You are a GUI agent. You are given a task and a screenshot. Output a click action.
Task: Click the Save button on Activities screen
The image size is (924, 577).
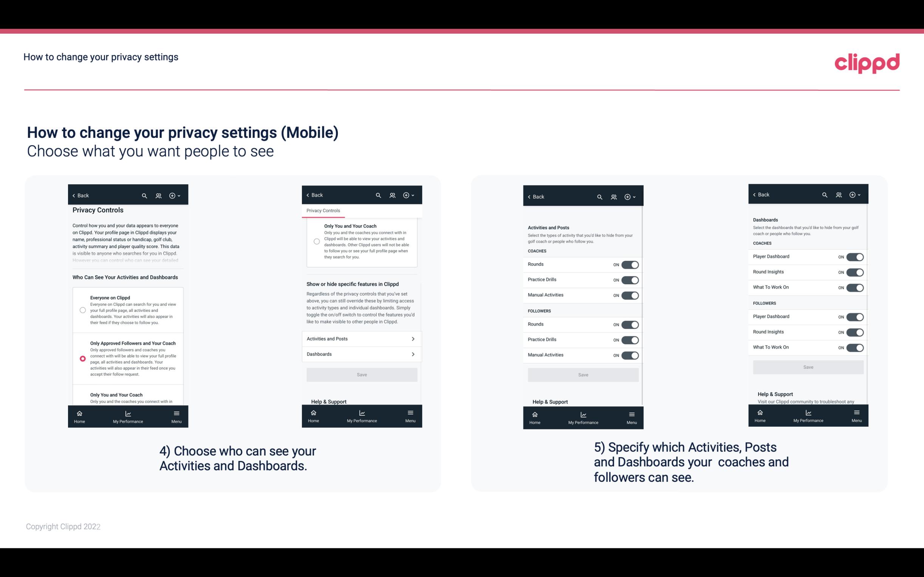tap(582, 374)
